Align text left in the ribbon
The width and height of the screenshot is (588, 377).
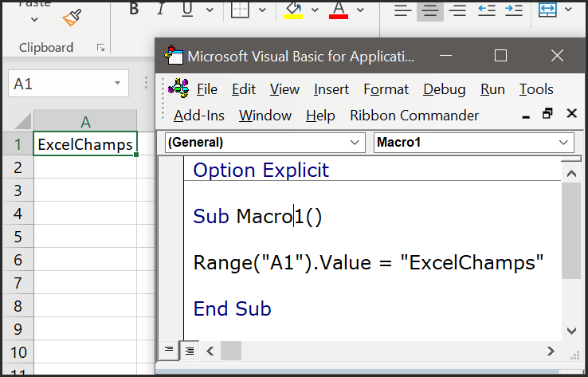click(403, 9)
